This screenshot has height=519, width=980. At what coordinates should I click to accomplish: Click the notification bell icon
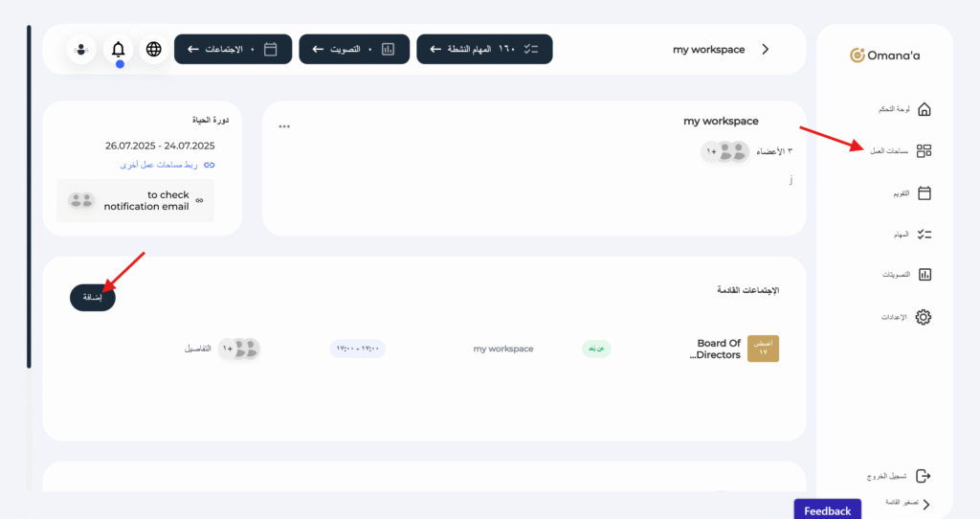click(119, 49)
